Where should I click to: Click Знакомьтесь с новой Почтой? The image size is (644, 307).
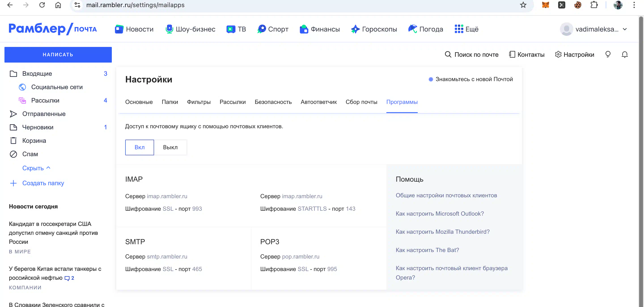click(470, 79)
